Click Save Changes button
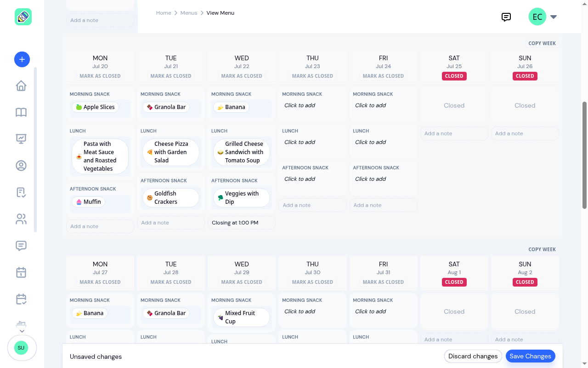This screenshot has height=368, width=588. [530, 356]
